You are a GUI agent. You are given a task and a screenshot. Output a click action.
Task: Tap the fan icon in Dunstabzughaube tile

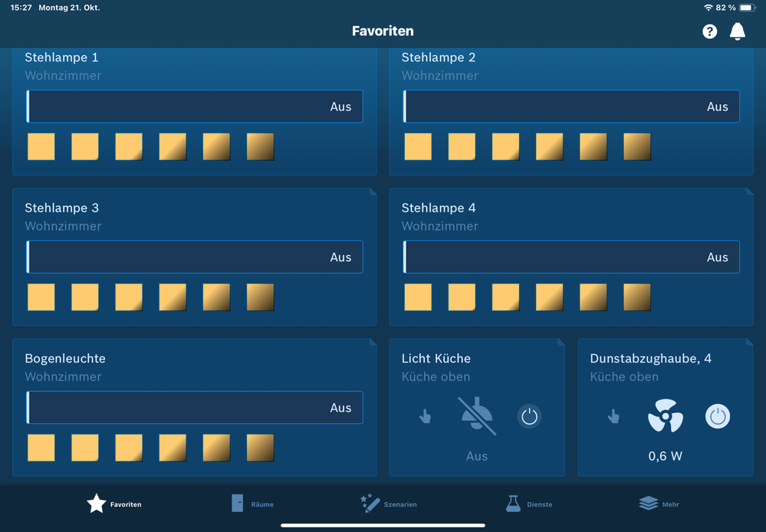coord(665,416)
